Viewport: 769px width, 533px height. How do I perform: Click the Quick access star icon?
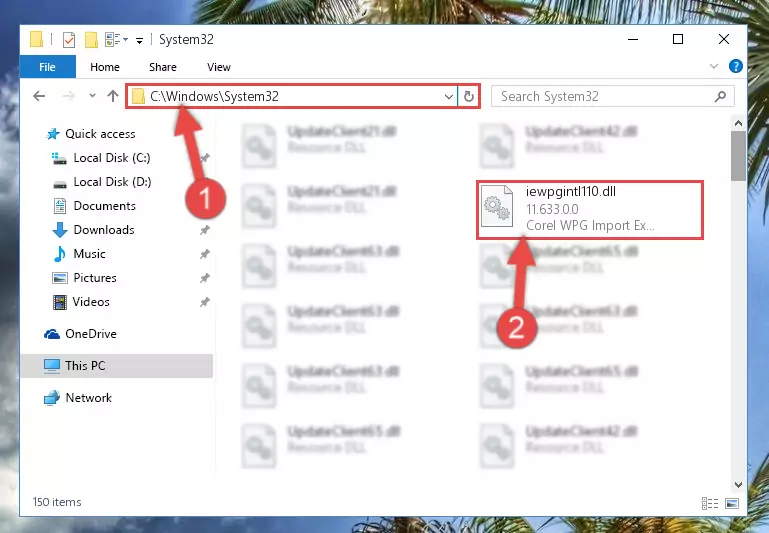52,134
